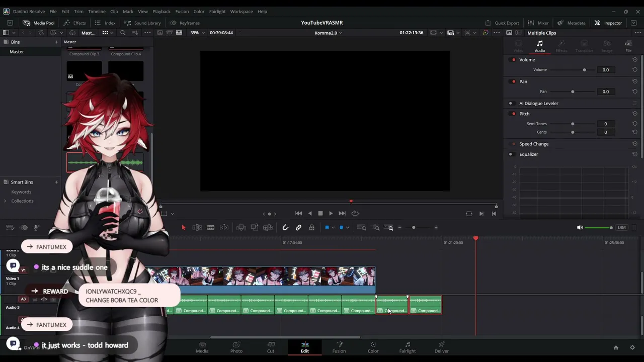Open the File tab in the Inspector
Image resolution: width=644 pixels, height=362 pixels.
[628, 46]
